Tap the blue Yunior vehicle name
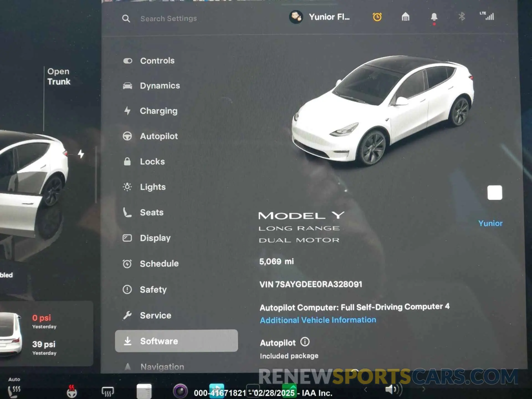The width and height of the screenshot is (532, 399). (x=490, y=223)
